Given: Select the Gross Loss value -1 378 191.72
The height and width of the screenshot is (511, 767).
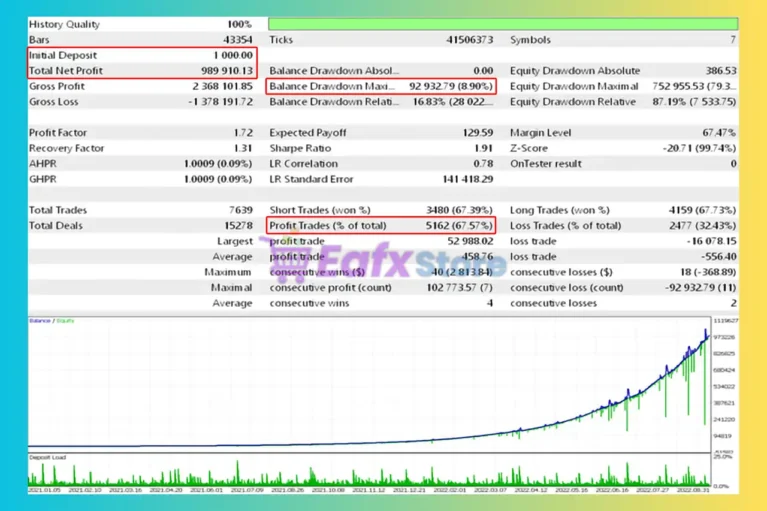Looking at the screenshot, I should point(221,102).
